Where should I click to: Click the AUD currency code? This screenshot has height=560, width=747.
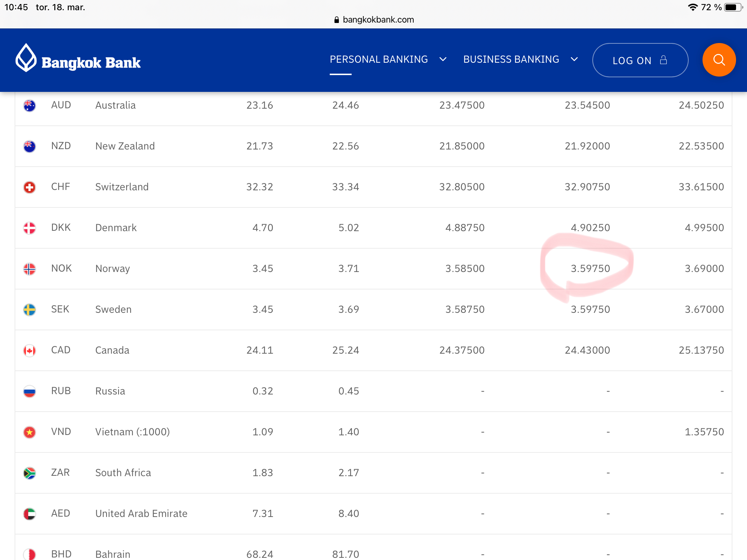(x=61, y=105)
